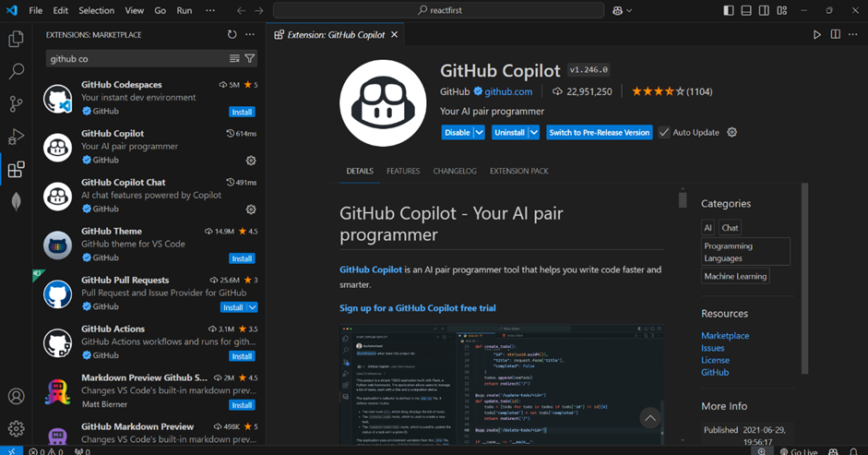Open the File menu
Image resolution: width=868 pixels, height=455 pixels.
tap(35, 10)
